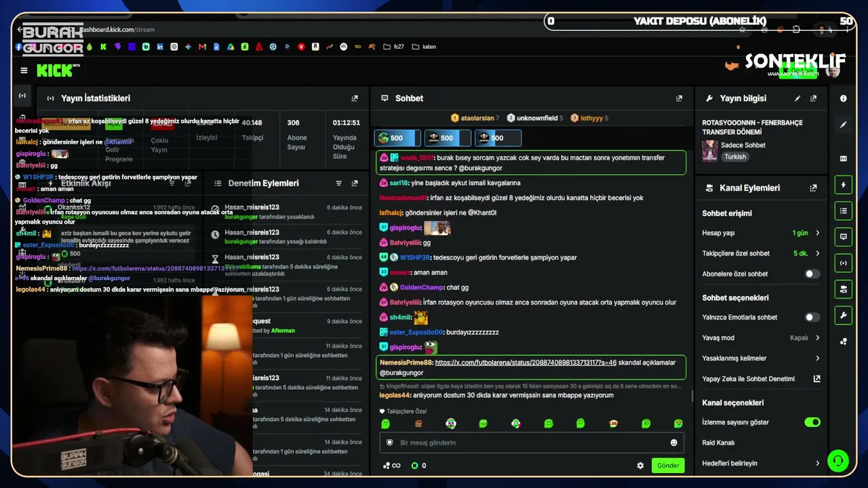Disable İzlenme sayısını göster switch

(812, 422)
